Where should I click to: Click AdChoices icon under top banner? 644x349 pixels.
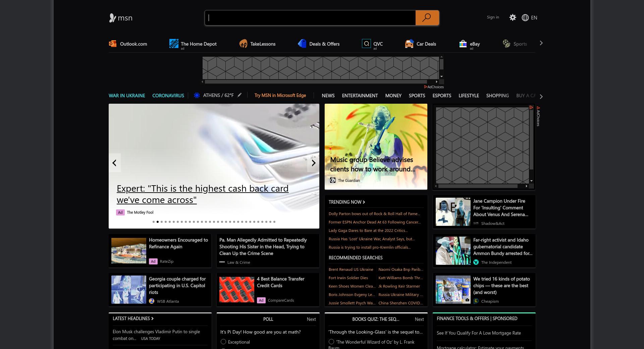pos(426,87)
